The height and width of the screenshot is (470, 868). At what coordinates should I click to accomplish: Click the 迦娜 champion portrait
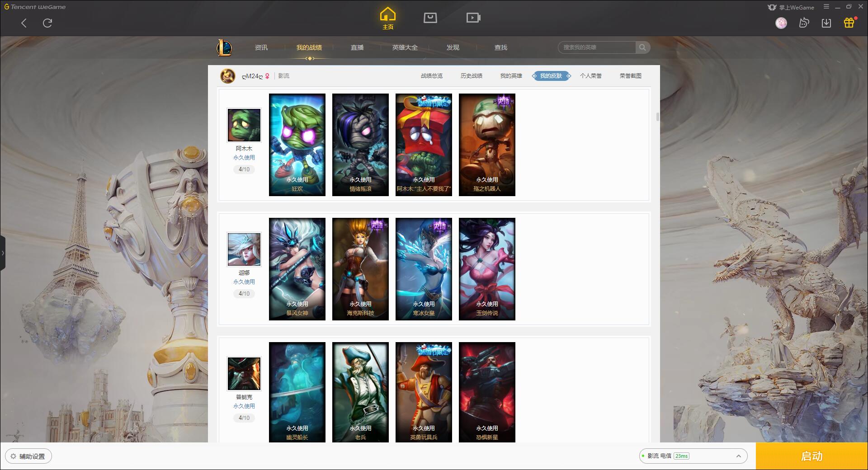point(244,249)
